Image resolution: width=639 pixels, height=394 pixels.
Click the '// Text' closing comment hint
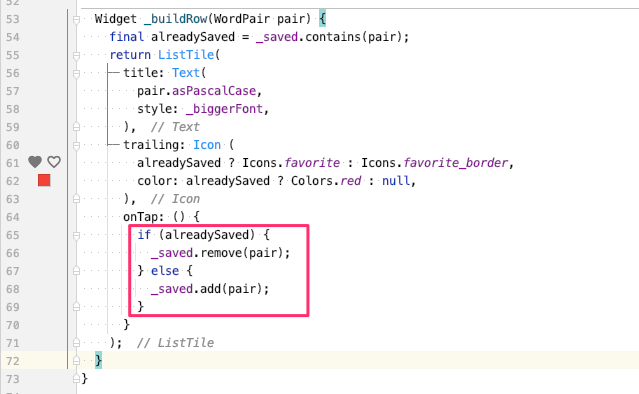click(x=175, y=127)
